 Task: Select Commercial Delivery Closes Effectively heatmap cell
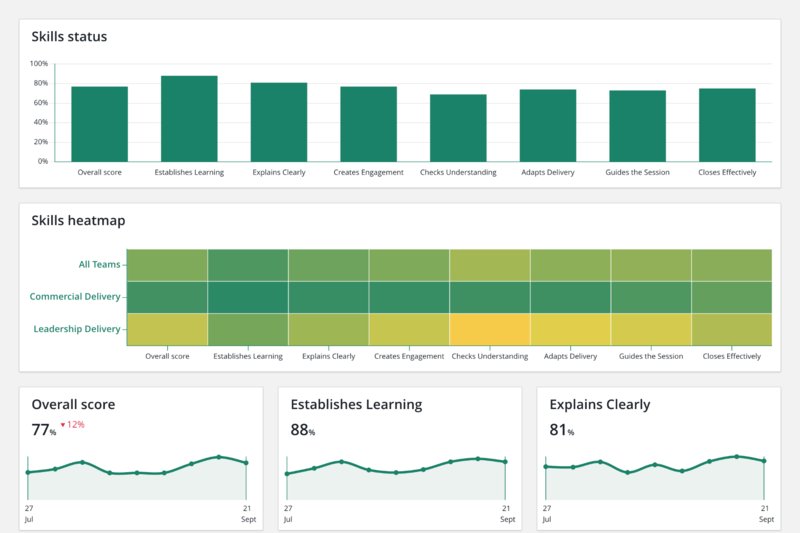(x=732, y=297)
